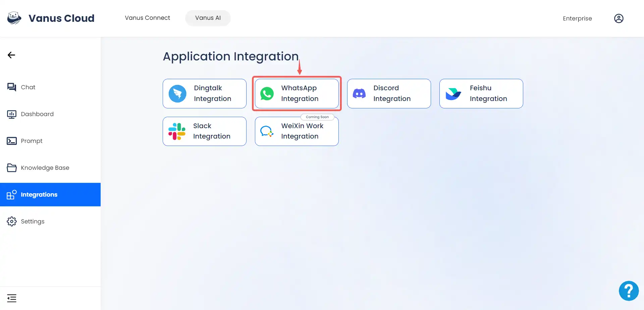Open Discord Integration card
The height and width of the screenshot is (310, 644).
[x=389, y=94]
